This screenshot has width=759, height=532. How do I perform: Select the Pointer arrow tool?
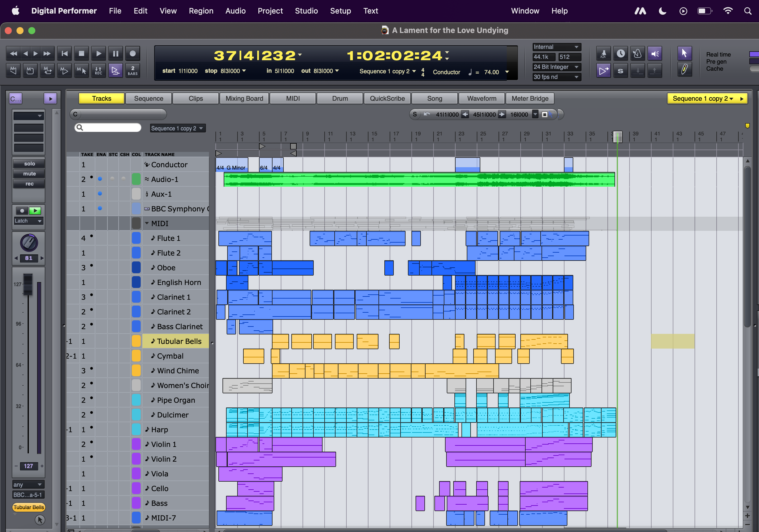coord(684,53)
